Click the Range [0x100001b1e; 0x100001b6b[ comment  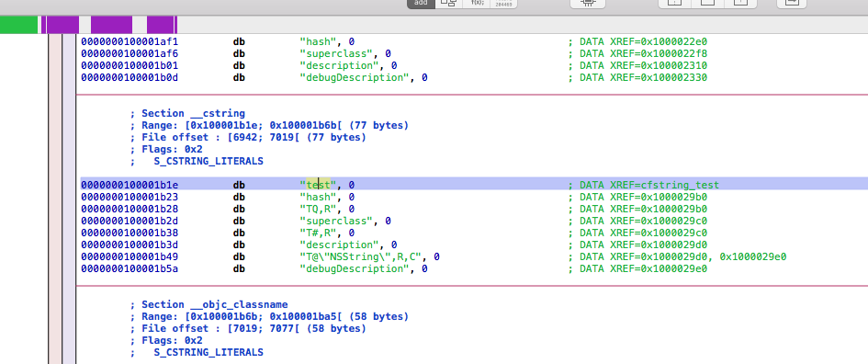270,125
